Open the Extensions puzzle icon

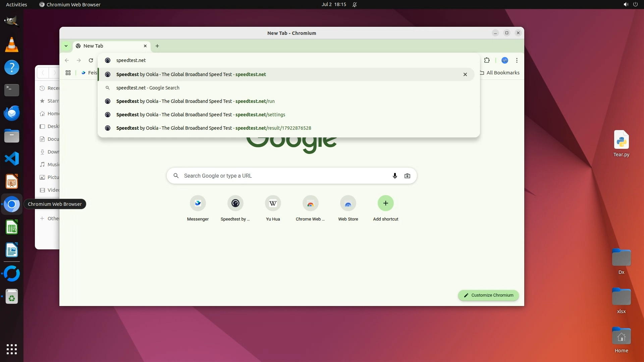click(x=487, y=60)
